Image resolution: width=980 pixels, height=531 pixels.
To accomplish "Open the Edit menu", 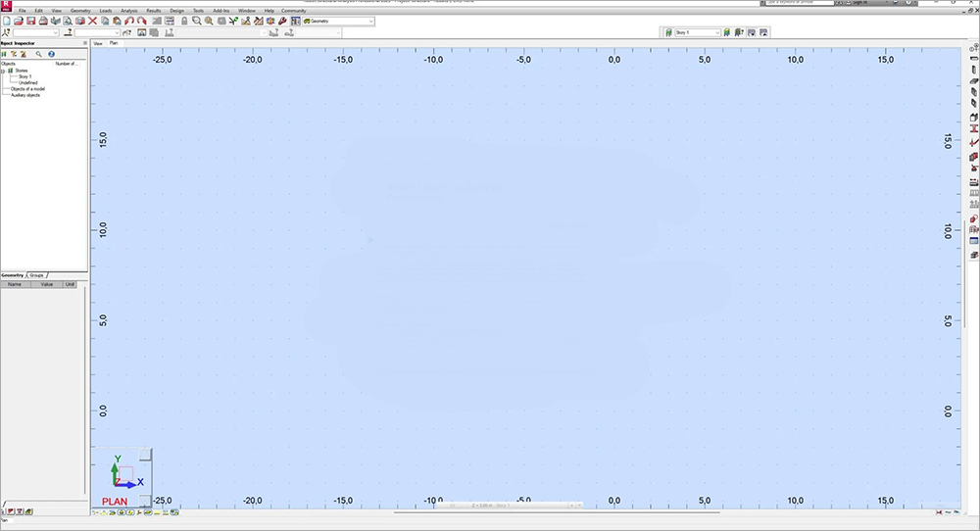I will point(39,11).
